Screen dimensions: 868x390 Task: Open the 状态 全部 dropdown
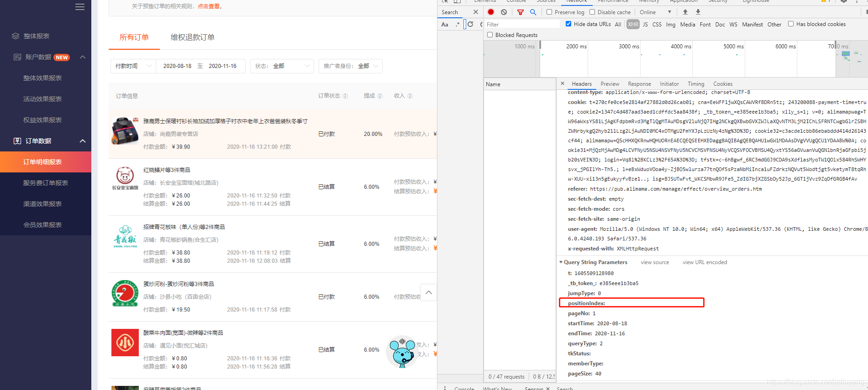(282, 66)
